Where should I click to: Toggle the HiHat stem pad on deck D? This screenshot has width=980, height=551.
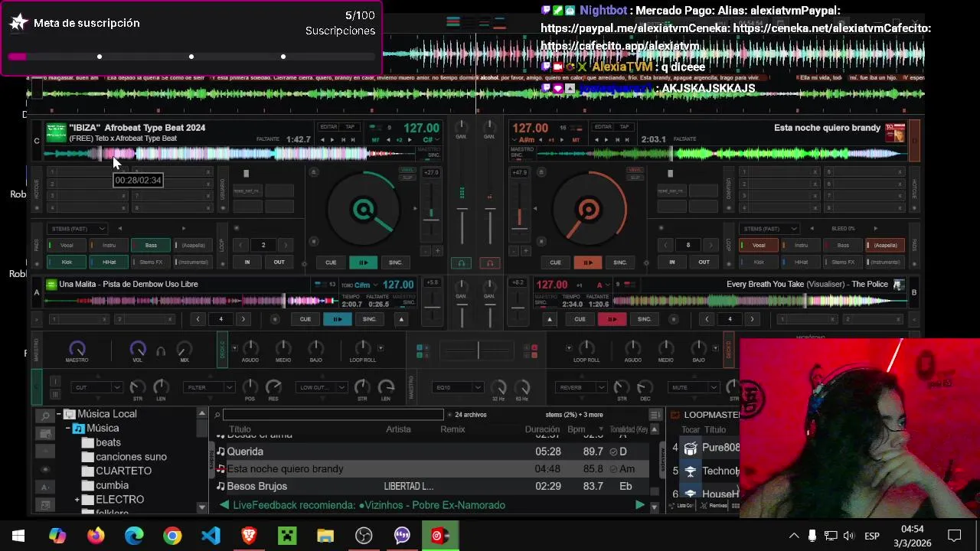pos(801,262)
